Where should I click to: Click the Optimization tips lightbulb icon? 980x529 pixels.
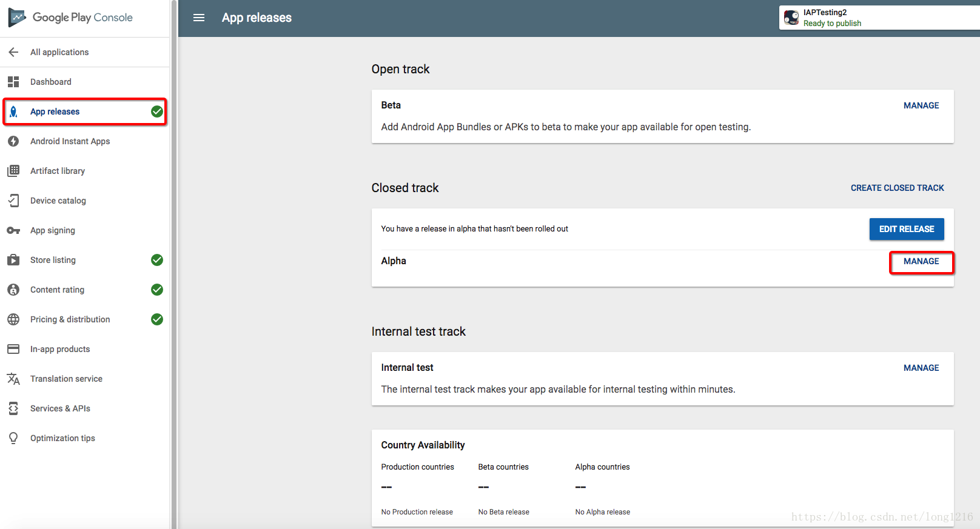point(13,438)
